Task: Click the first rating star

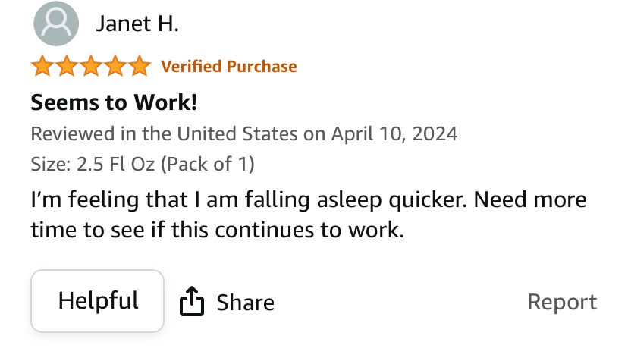Action: [42, 67]
